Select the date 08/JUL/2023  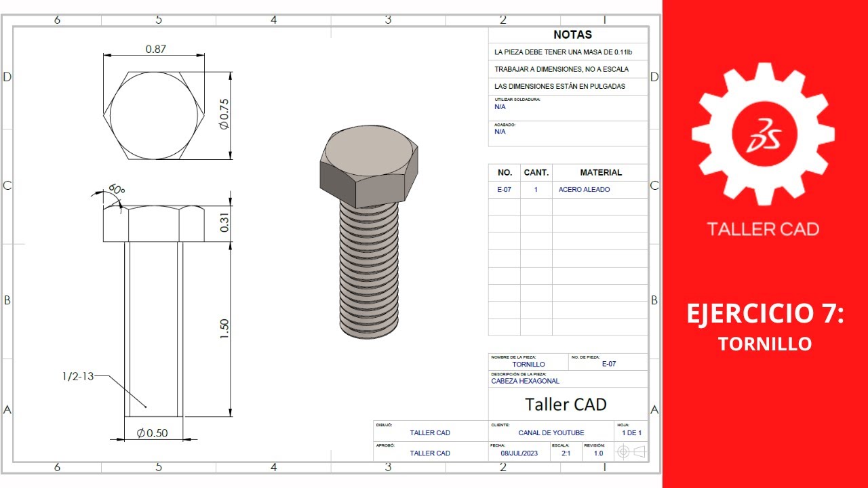(x=519, y=453)
